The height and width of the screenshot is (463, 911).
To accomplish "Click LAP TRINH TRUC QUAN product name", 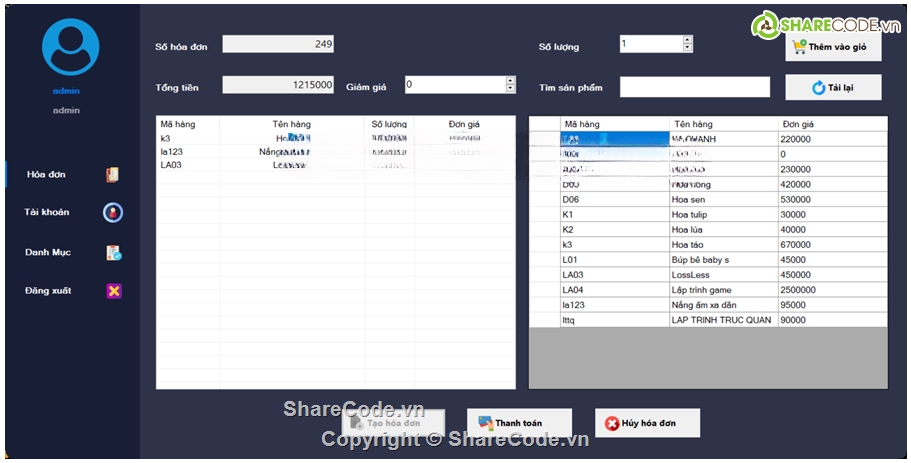I will (723, 320).
